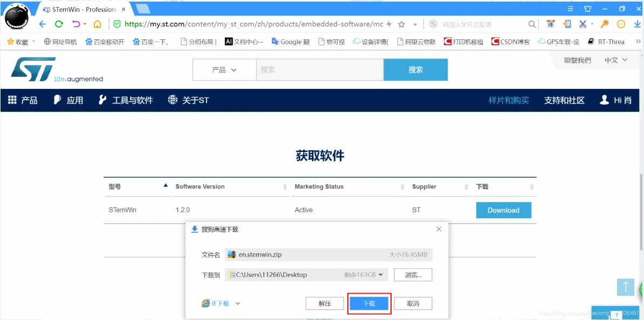Click the 浏览 browse button
Screen dimensions: 644x320
pos(413,275)
